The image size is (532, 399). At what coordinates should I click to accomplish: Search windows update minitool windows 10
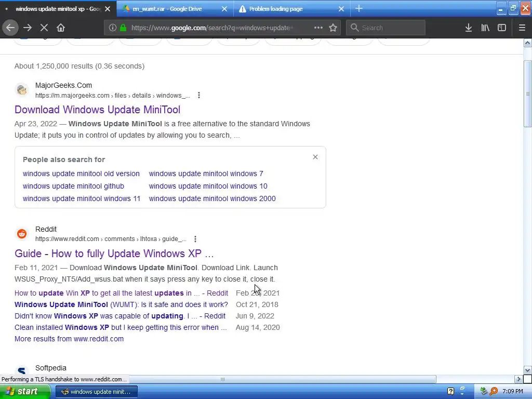[208, 187]
